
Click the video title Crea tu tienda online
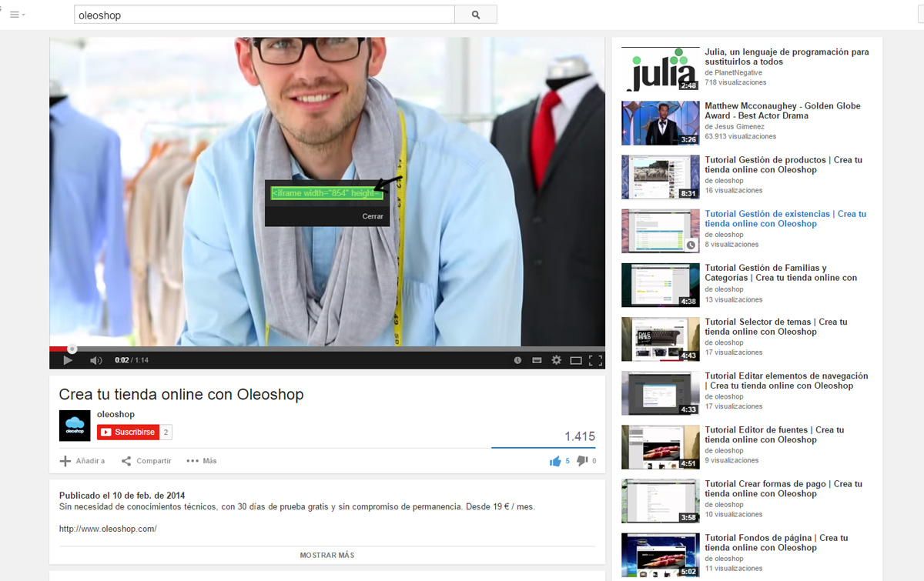click(x=181, y=395)
